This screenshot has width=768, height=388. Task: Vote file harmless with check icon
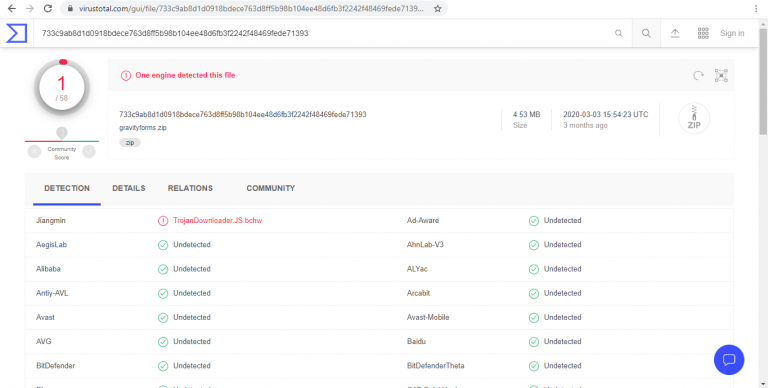(89, 152)
